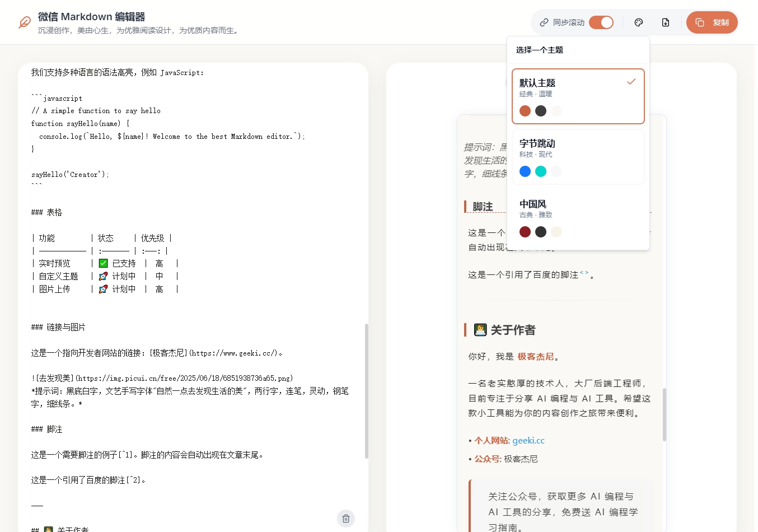This screenshot has height=532, width=758.
Task: Click the file download icon
Action: tap(666, 22)
